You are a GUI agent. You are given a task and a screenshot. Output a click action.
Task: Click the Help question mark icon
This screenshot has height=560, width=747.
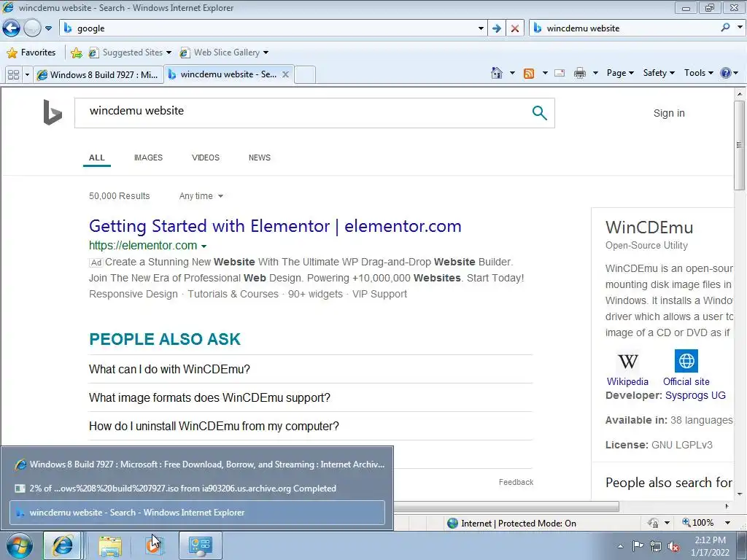(x=726, y=73)
